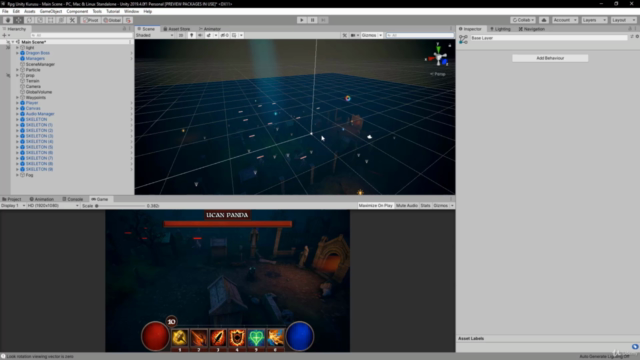640x360 pixels.
Task: Open the cloud Services icon
Action: tap(544, 20)
